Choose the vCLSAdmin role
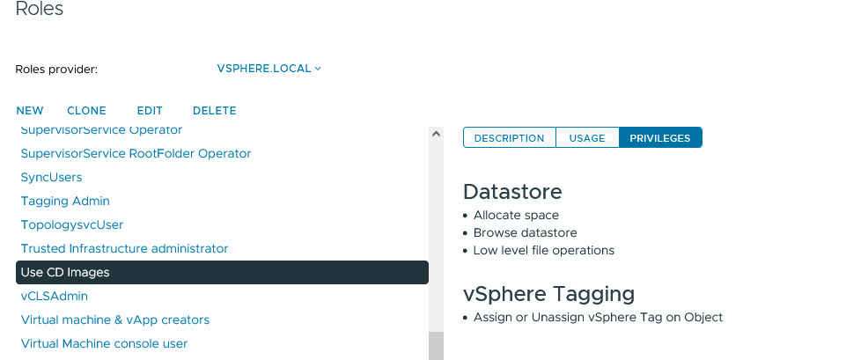Screen dimensions: 868x360 55,297
